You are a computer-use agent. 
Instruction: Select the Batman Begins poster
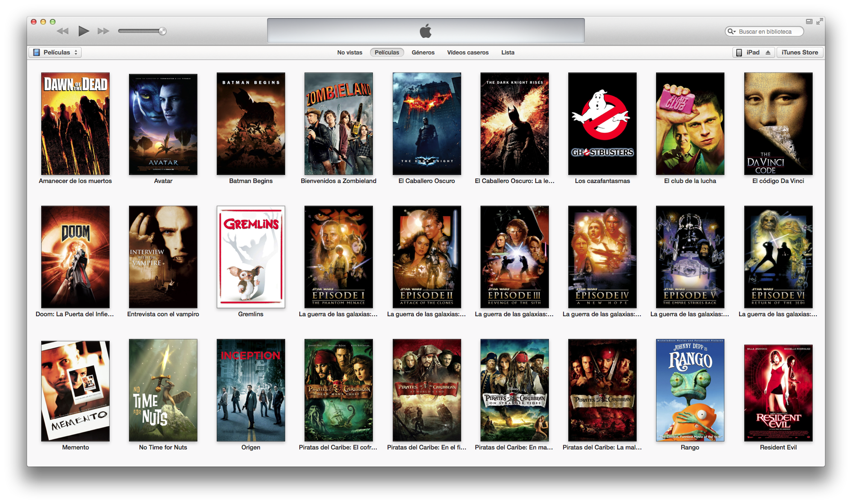[x=251, y=124]
